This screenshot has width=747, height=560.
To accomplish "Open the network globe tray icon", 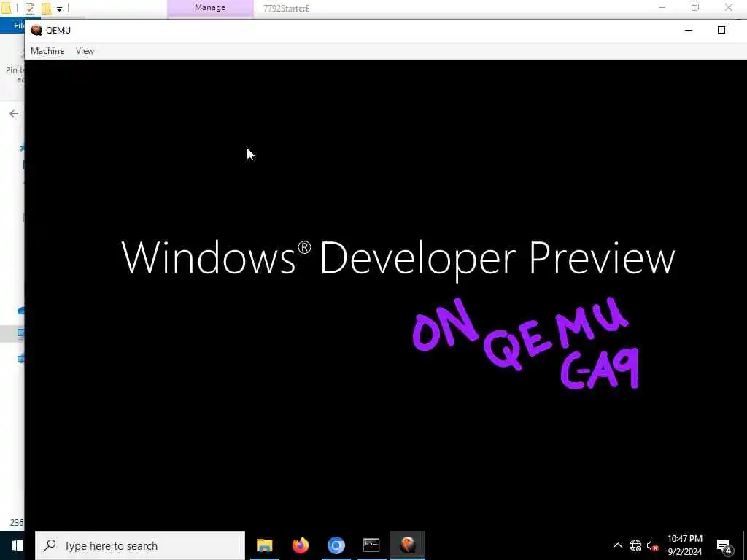I will tap(635, 545).
